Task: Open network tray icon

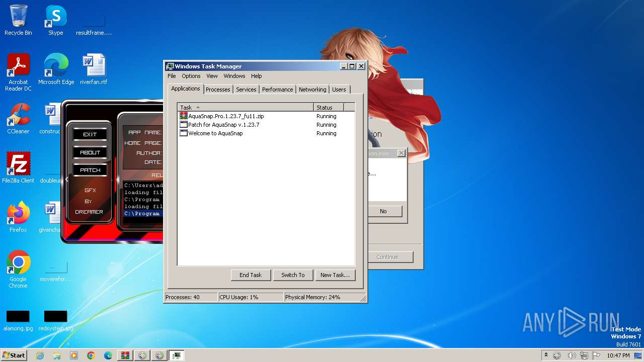Action: (x=584, y=355)
